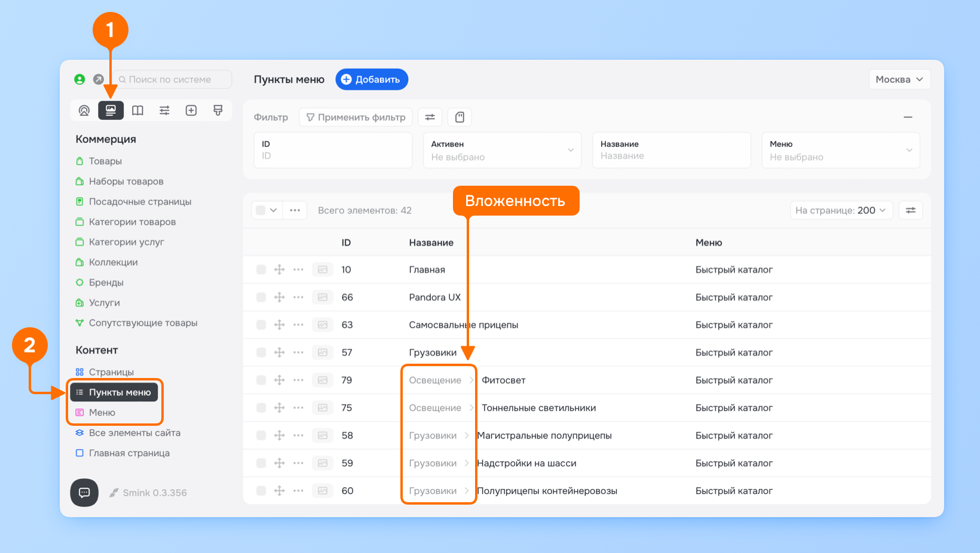This screenshot has width=980, height=553.
Task: Click the ID filter input field
Action: (333, 150)
